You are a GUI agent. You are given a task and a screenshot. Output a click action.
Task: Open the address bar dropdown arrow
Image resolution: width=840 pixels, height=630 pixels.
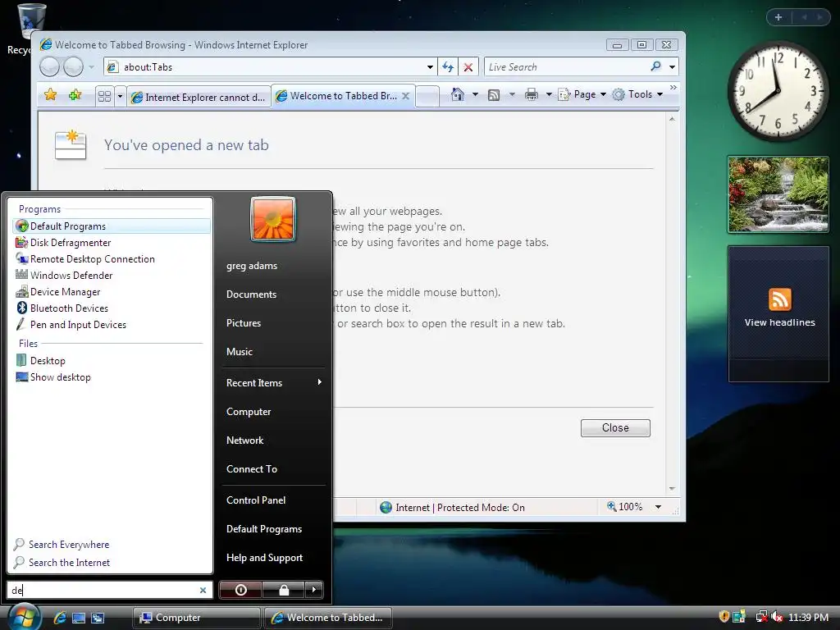tap(430, 67)
